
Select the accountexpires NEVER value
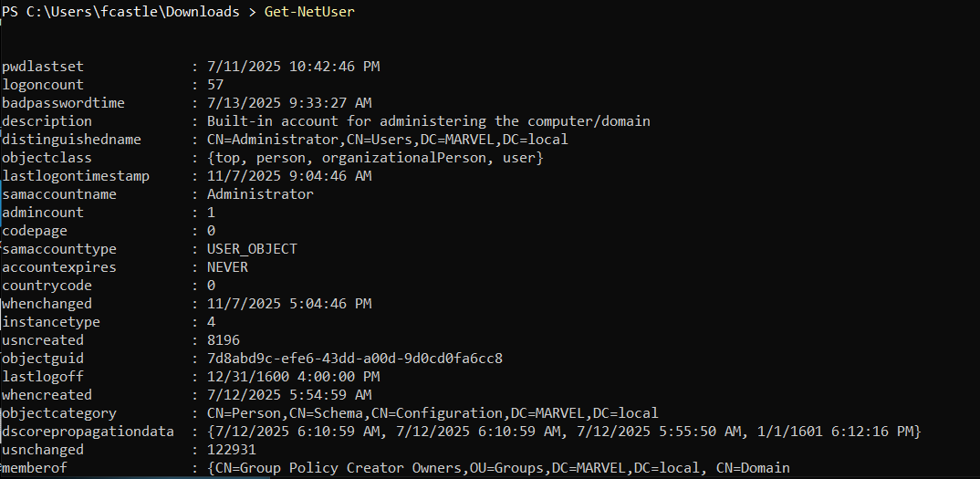(x=228, y=267)
